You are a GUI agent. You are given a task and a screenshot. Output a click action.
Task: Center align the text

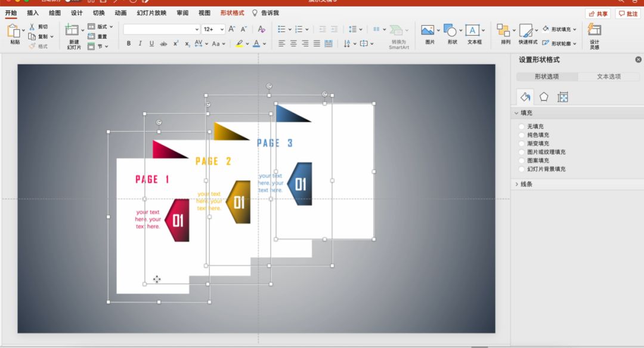293,43
